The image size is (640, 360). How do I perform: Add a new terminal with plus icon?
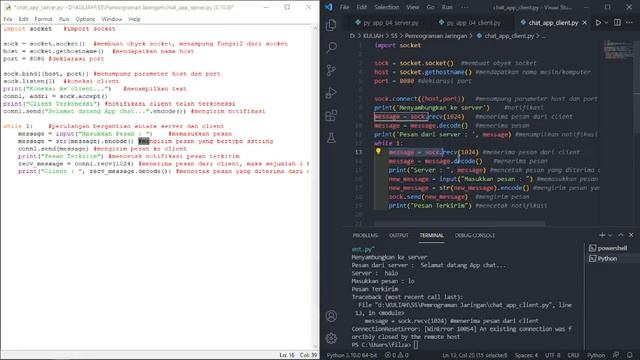pos(602,235)
